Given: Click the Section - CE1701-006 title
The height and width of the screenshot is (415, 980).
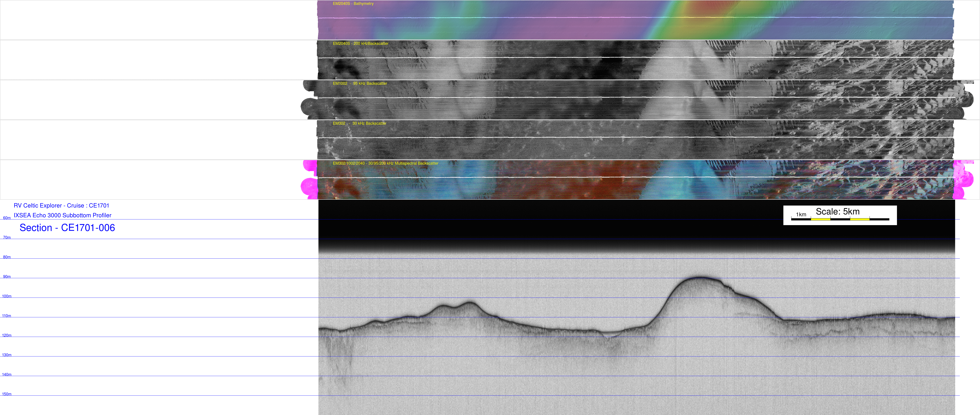Looking at the screenshot, I should pos(67,228).
